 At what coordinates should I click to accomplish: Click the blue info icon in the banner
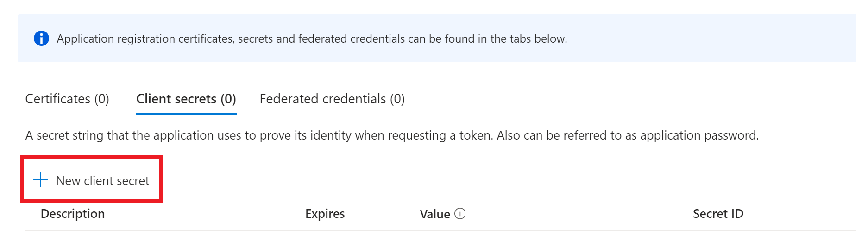41,38
